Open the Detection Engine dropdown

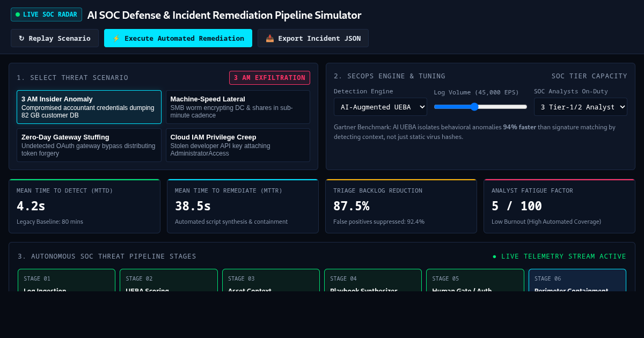(380, 107)
